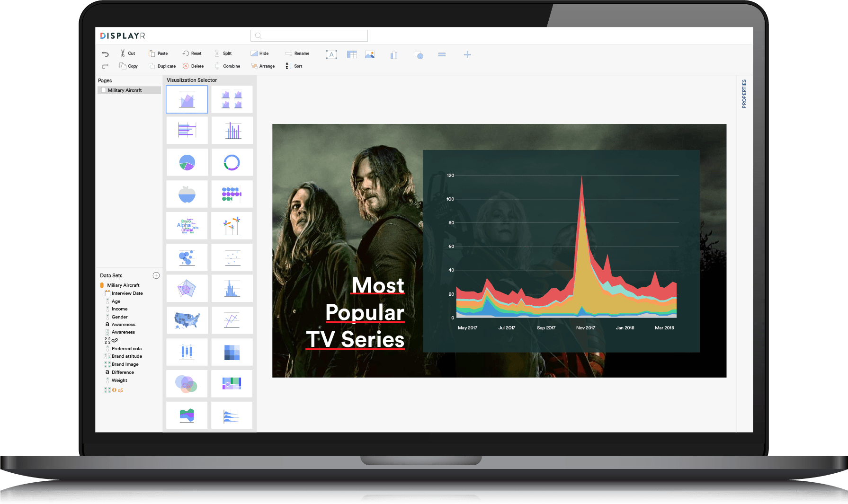848x504 pixels.
Task: Choose the scatter plot visualization
Action: (x=232, y=257)
